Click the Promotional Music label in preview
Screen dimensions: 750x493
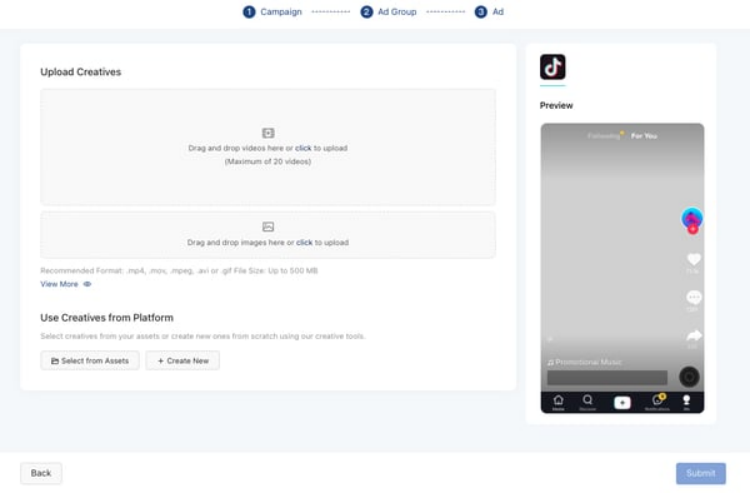click(585, 362)
